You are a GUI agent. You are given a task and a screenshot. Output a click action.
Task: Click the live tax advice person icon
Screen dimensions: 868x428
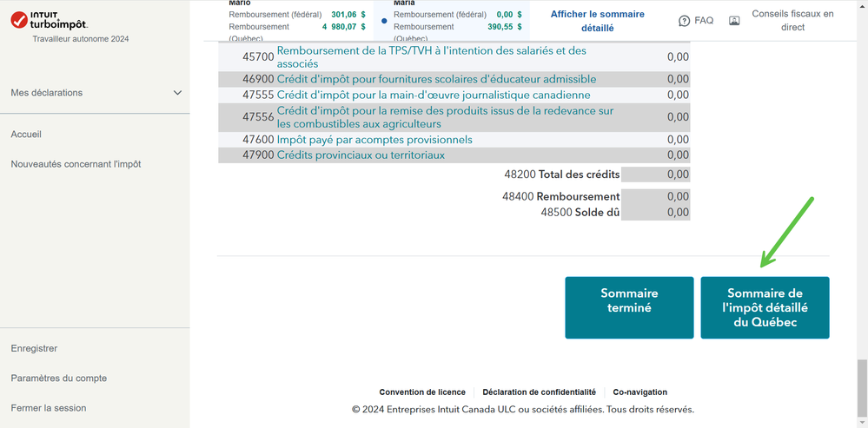point(734,21)
